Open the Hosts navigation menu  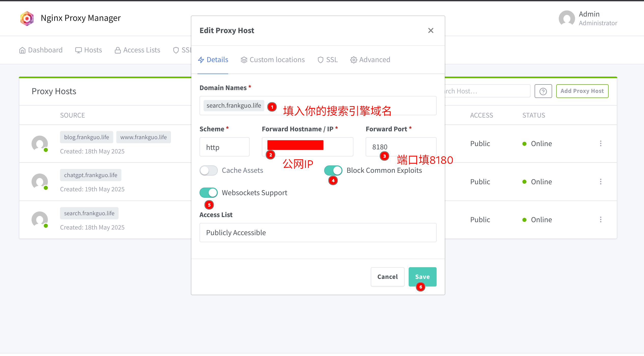point(89,50)
